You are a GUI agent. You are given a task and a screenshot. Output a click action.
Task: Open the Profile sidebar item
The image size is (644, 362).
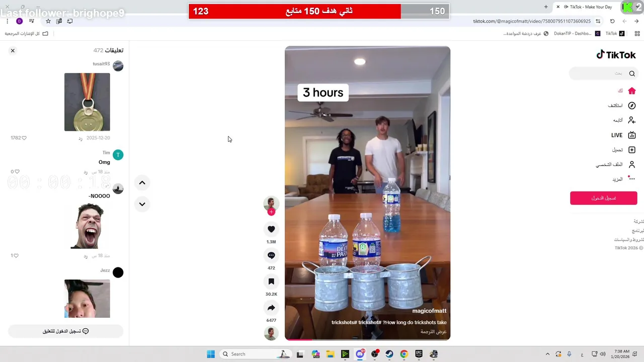coord(616,164)
